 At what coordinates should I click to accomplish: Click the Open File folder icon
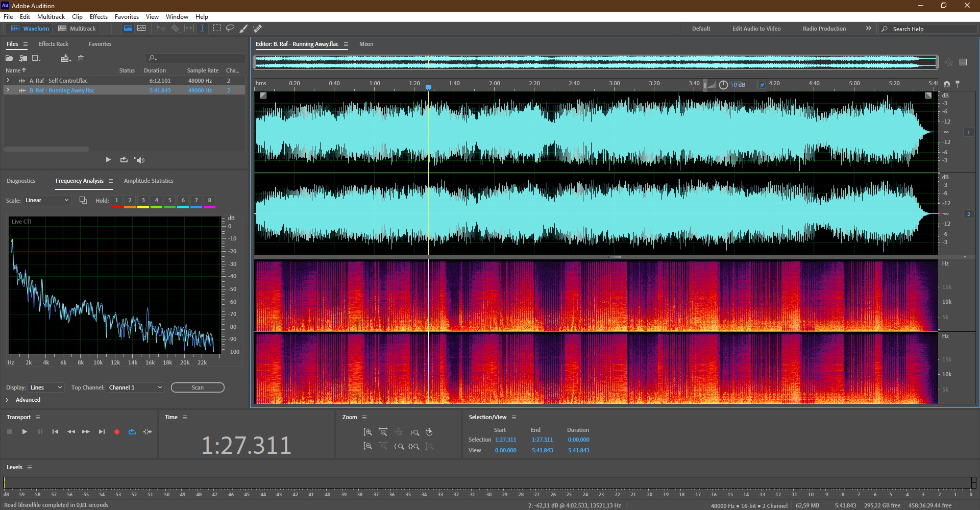pyautogui.click(x=9, y=58)
